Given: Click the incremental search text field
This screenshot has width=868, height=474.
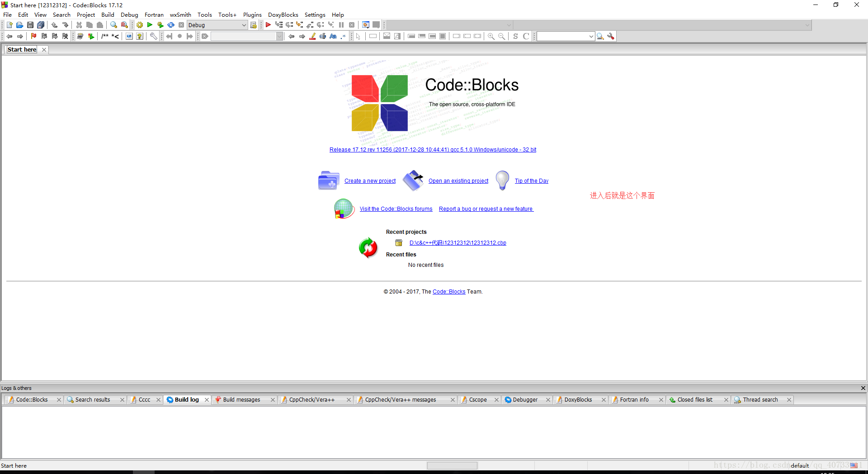Looking at the screenshot, I should click(x=244, y=36).
